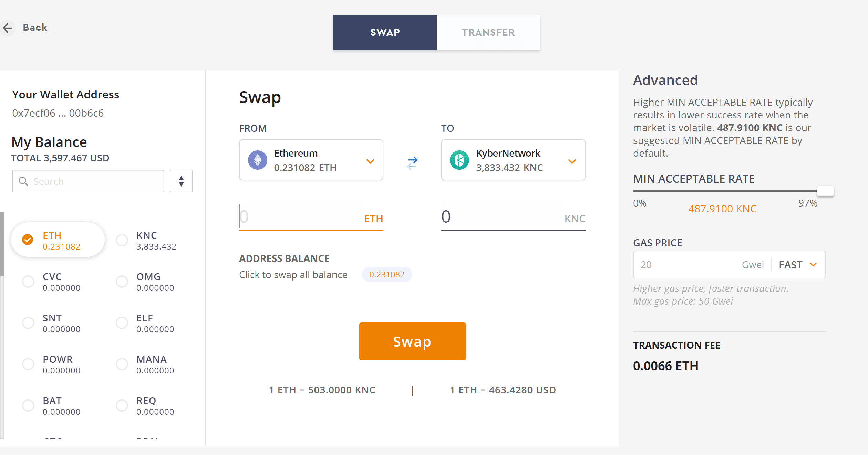The image size is (868, 455).
Task: Click the 0.231082 swap all balance link
Action: [387, 275]
